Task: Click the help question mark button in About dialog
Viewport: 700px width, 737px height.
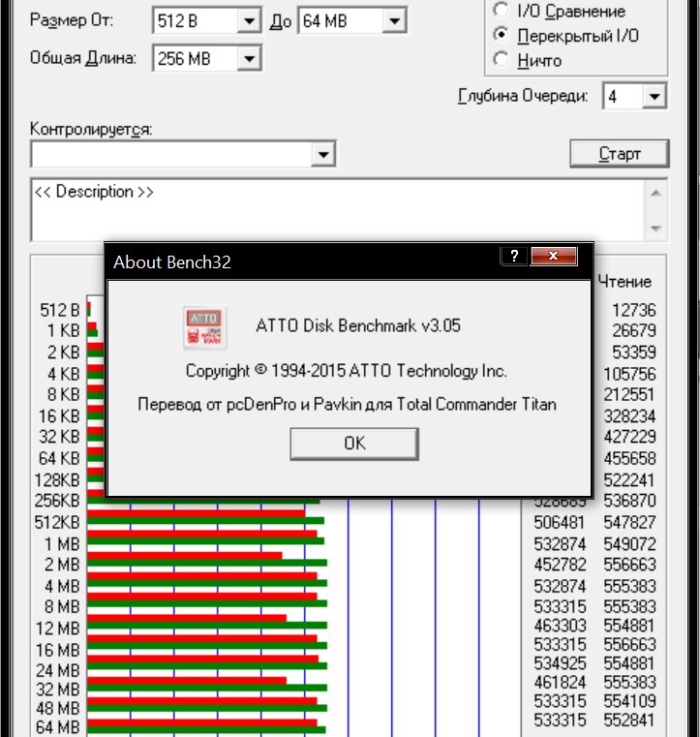Action: (514, 257)
